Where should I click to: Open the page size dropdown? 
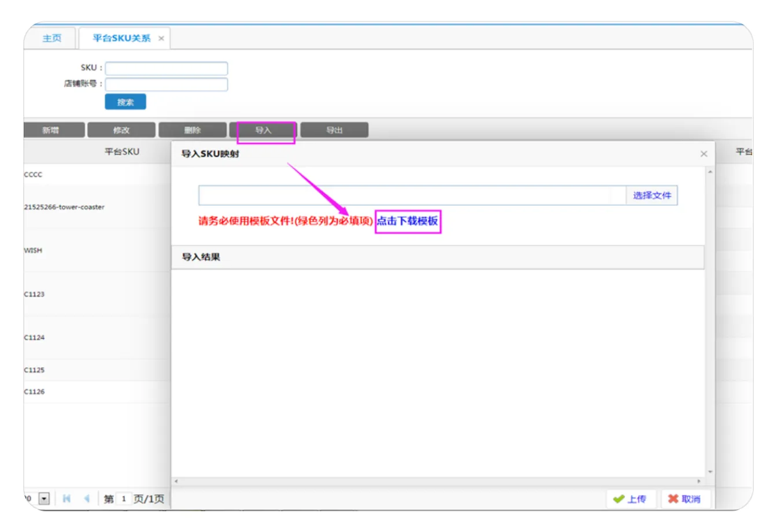coord(44,498)
